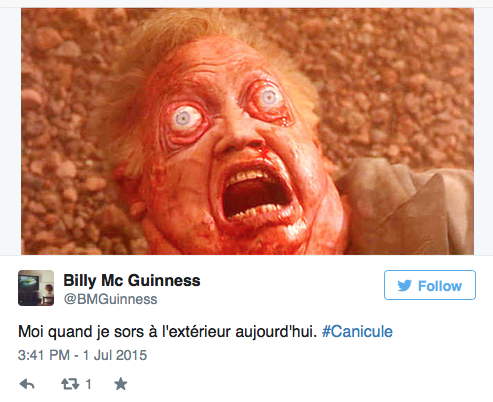Image resolution: width=493 pixels, height=402 pixels.
Task: Click the tweet text 'Moi quand je sors'
Action: coord(82,332)
